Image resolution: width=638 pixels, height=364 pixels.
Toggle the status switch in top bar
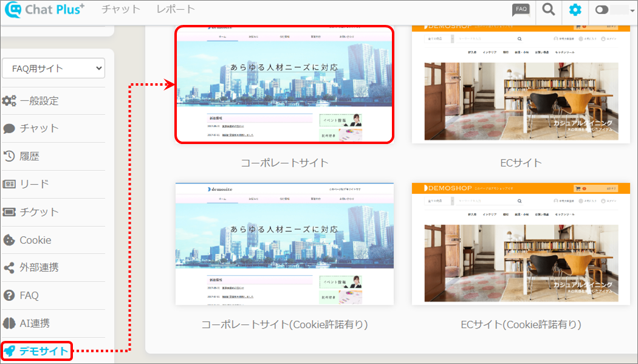click(602, 10)
